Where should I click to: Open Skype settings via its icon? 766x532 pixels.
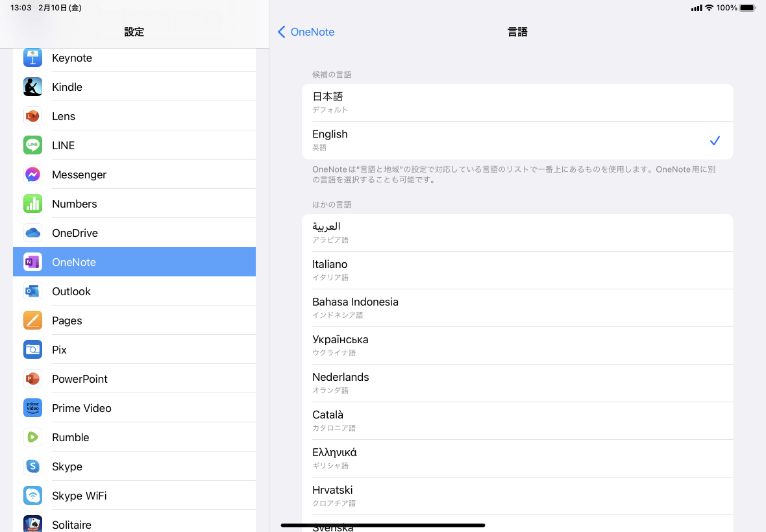coord(32,466)
